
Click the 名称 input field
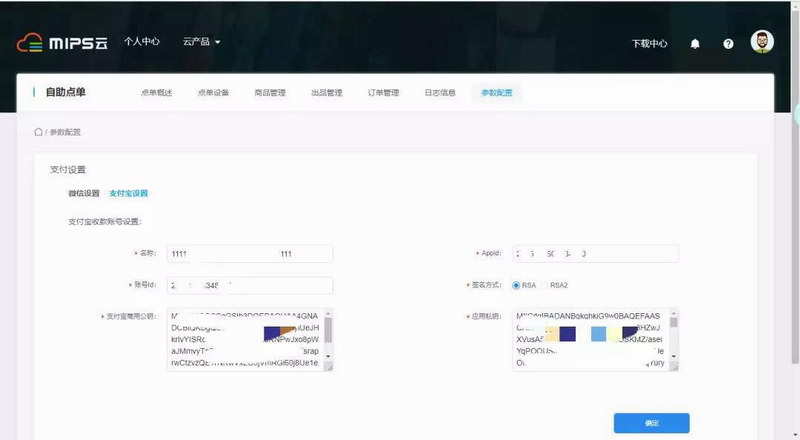pyautogui.click(x=249, y=254)
